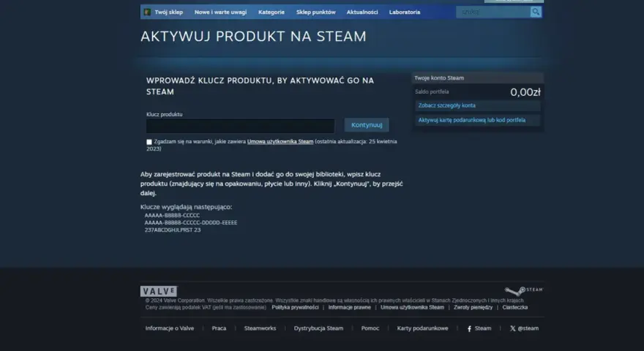Open Informacje o Valve link

point(170,328)
